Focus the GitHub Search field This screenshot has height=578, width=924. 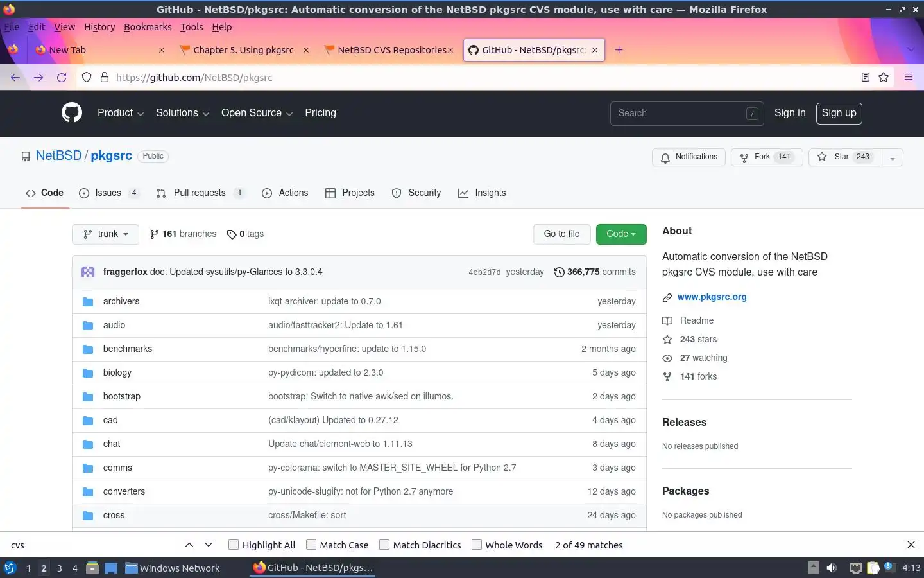[687, 114]
